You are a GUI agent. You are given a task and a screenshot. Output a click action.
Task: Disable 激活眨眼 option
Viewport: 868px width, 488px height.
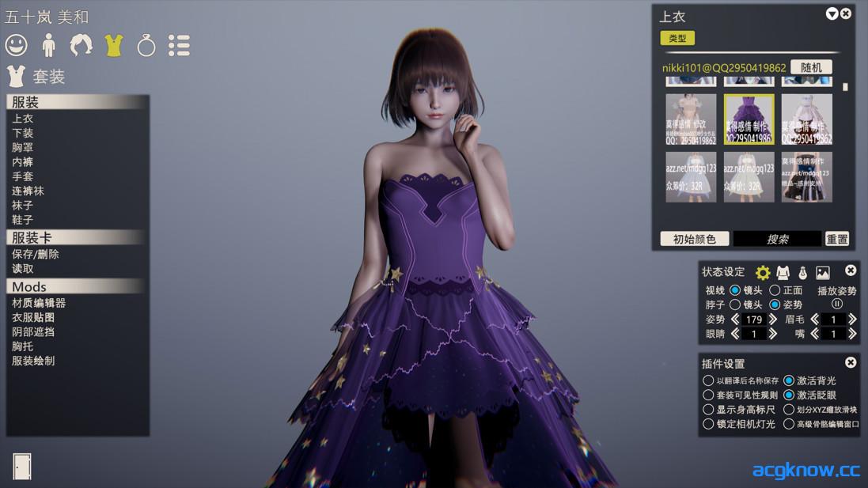pyautogui.click(x=789, y=395)
